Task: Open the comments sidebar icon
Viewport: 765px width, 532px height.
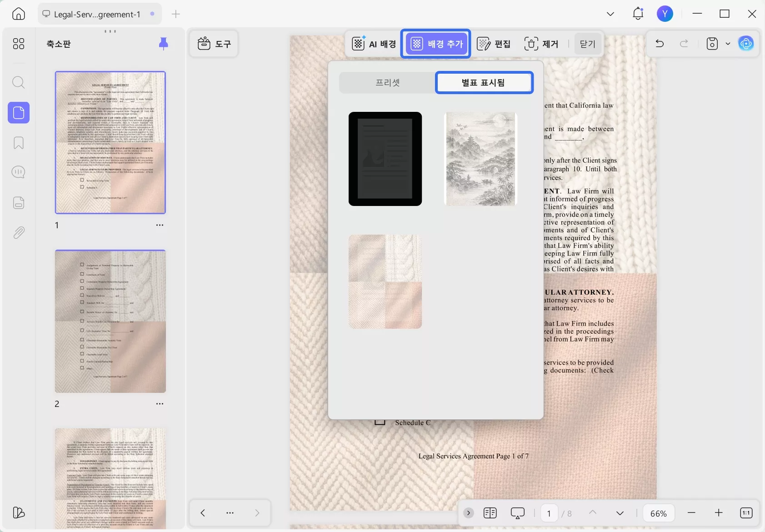Action: [19, 172]
